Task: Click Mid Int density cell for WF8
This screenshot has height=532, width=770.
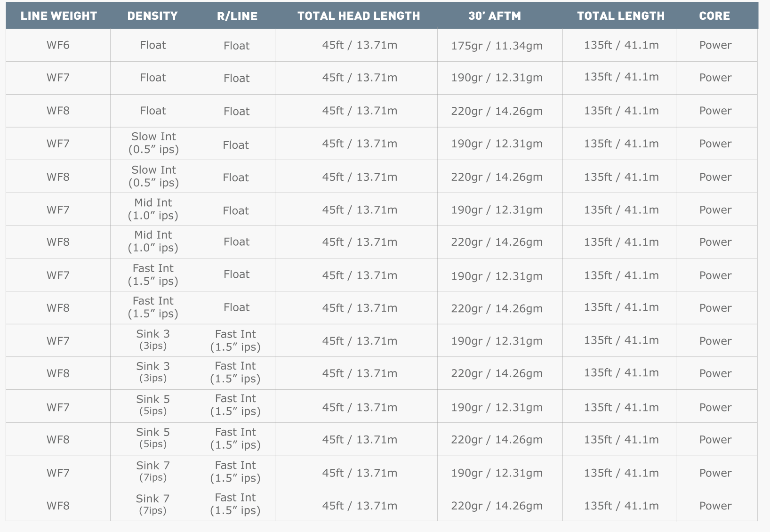Action: (x=153, y=242)
